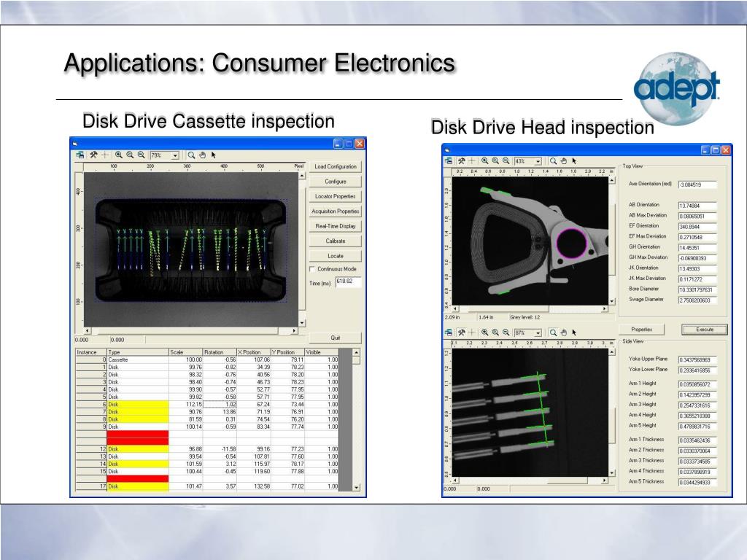Image resolution: width=747 pixels, height=560 pixels.
Task: Click zoom-to-fit icon in Cassette window toolbar
Action: coord(130,155)
